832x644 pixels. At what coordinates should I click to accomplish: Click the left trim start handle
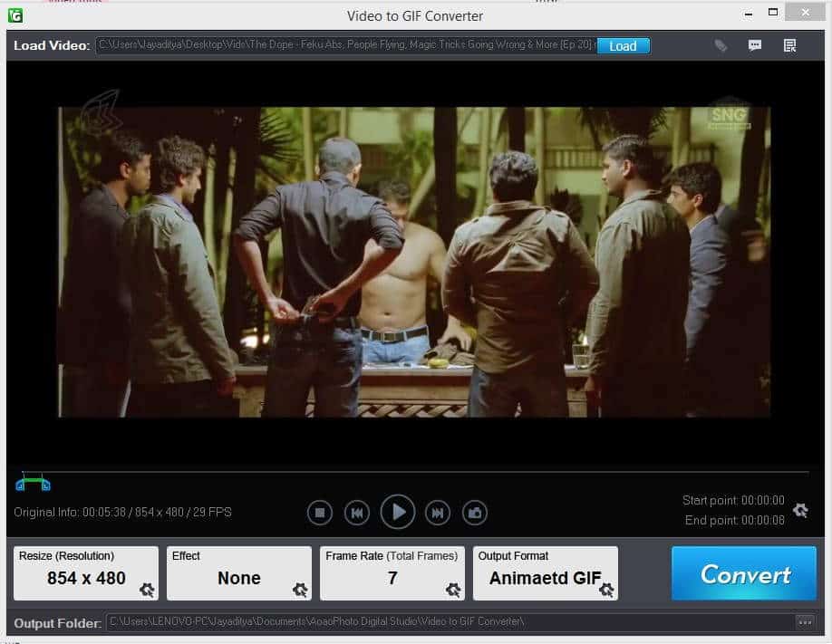pos(20,485)
